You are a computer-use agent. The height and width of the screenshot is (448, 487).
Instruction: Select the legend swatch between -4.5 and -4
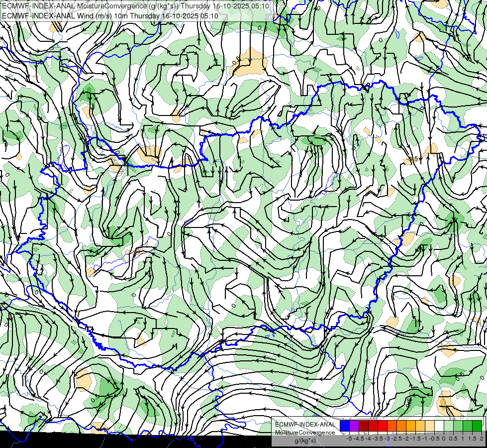click(364, 426)
